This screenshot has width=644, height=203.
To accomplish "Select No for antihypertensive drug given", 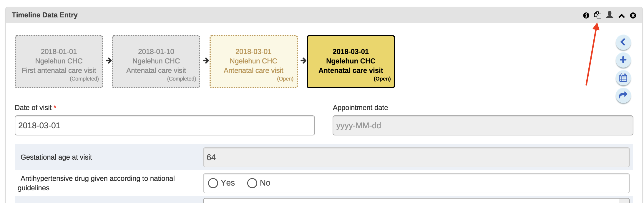I will click(252, 183).
